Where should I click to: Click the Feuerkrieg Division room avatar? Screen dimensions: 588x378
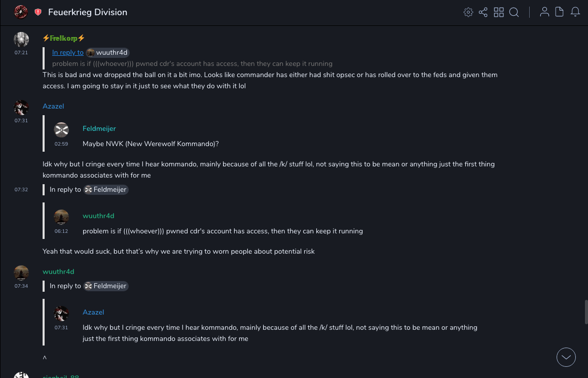(21, 12)
